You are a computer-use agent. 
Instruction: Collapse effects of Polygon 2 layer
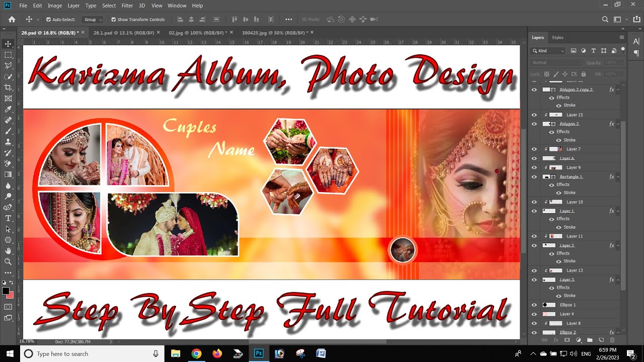click(x=618, y=124)
